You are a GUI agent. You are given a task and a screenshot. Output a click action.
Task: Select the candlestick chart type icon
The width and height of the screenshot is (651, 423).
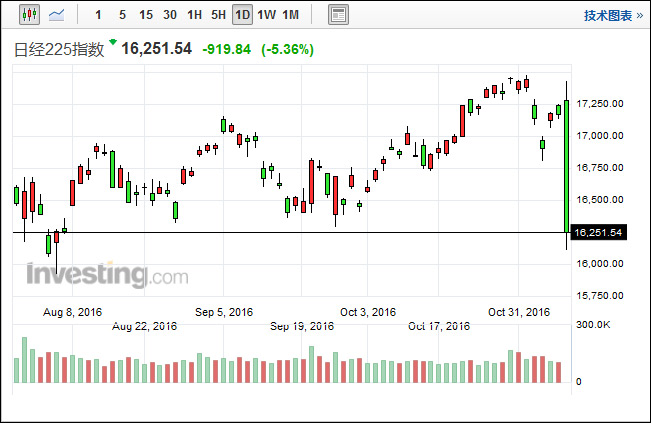point(28,15)
